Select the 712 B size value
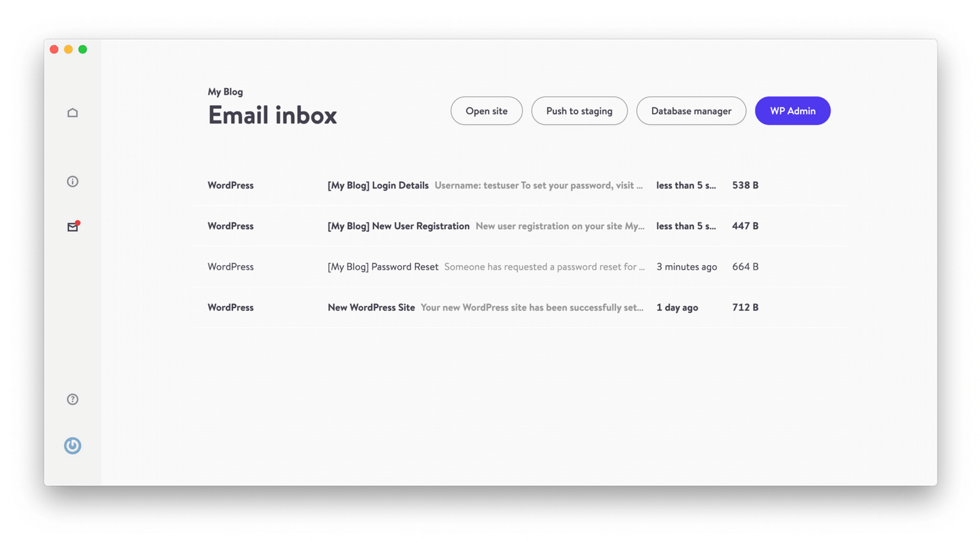 (745, 307)
